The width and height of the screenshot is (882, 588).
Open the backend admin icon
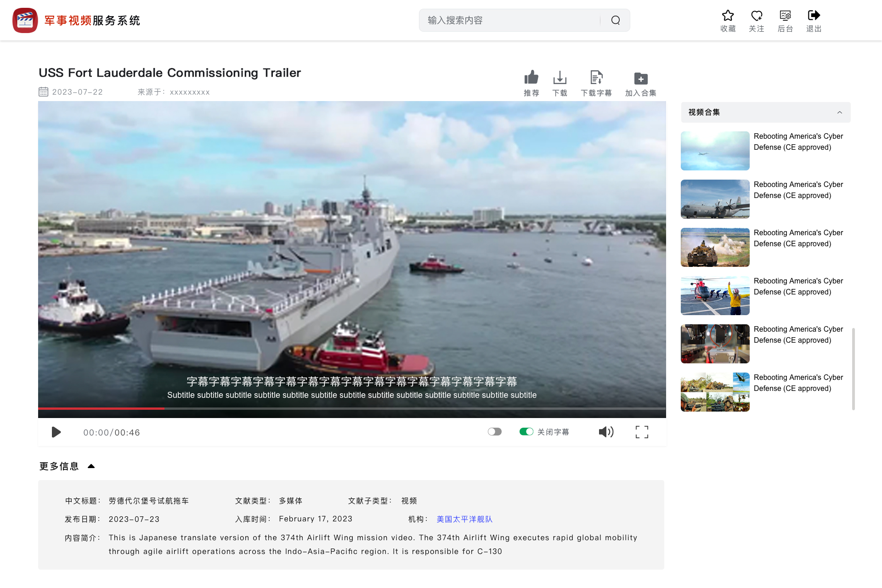pyautogui.click(x=785, y=16)
